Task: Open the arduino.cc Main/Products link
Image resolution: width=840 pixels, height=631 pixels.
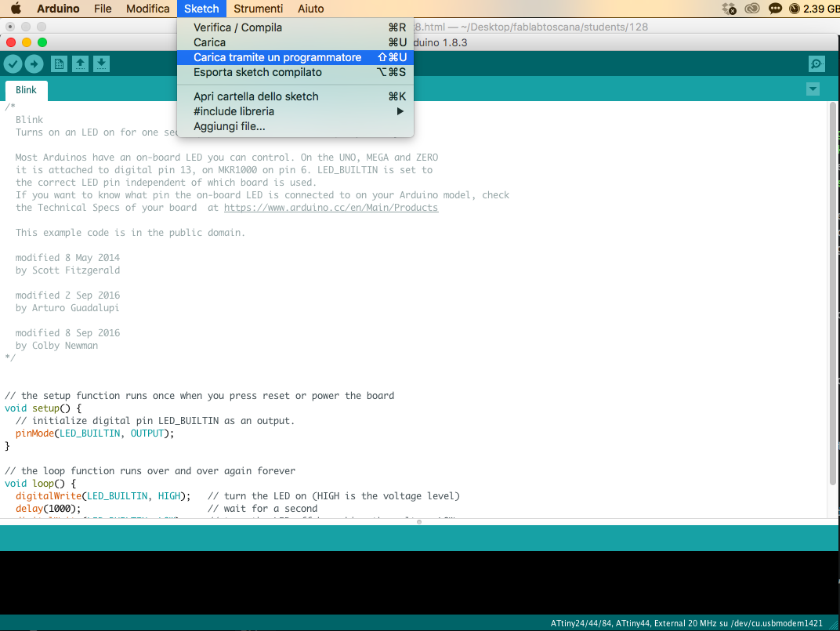Action: [331, 208]
